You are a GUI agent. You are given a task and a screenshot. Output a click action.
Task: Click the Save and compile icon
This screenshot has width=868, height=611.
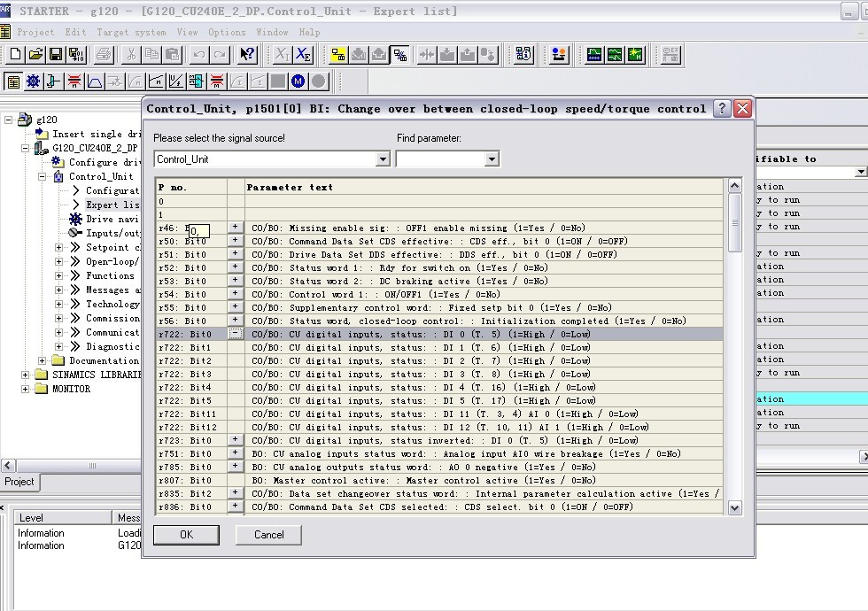coord(76,54)
